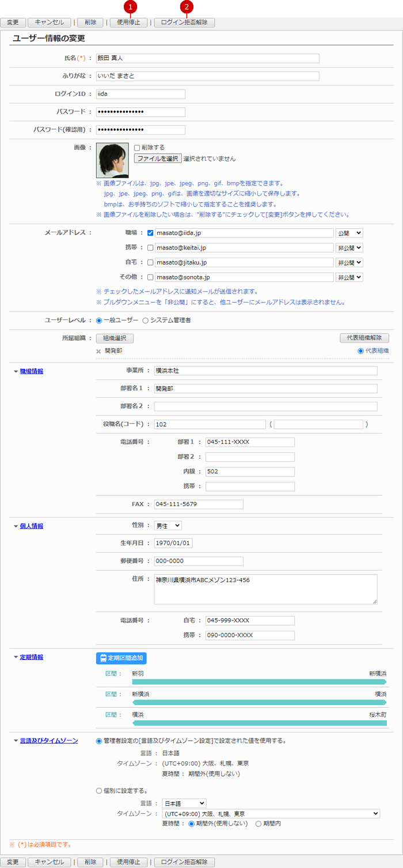Select 個別に設定する radio option
The image size is (403, 868).
pyautogui.click(x=99, y=791)
